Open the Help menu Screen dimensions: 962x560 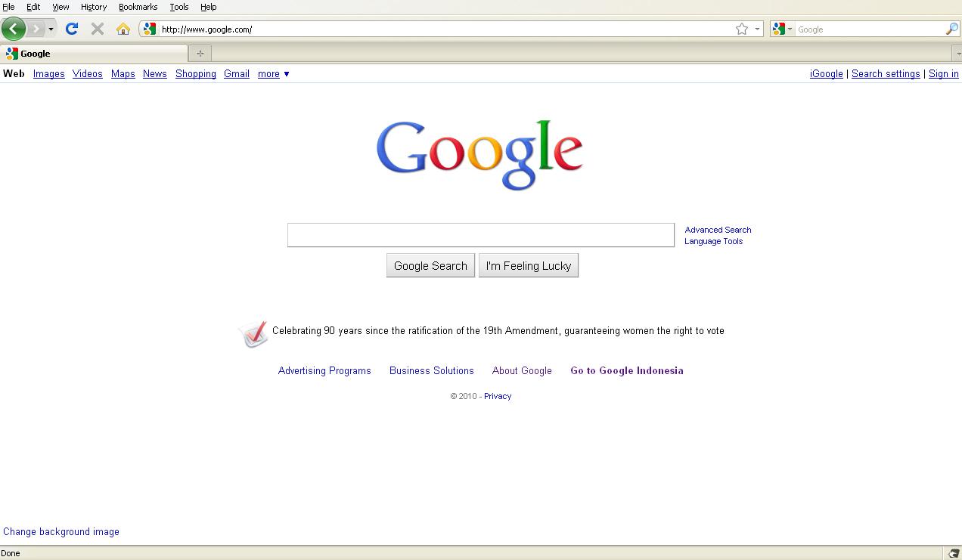pyautogui.click(x=208, y=7)
